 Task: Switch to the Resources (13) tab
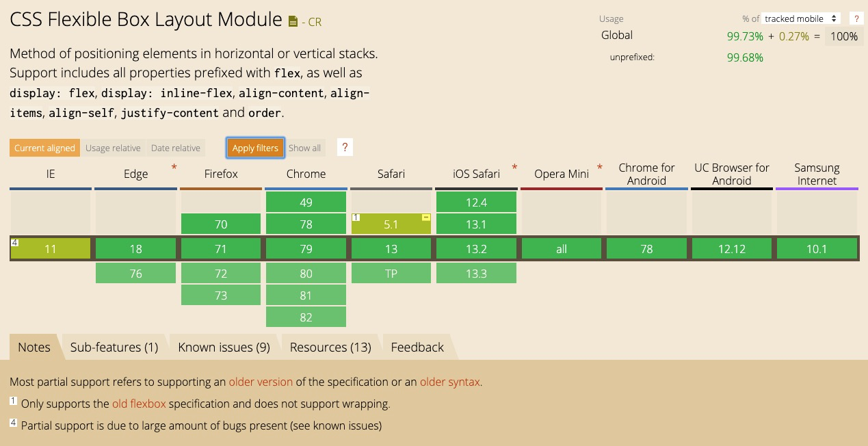click(x=330, y=347)
